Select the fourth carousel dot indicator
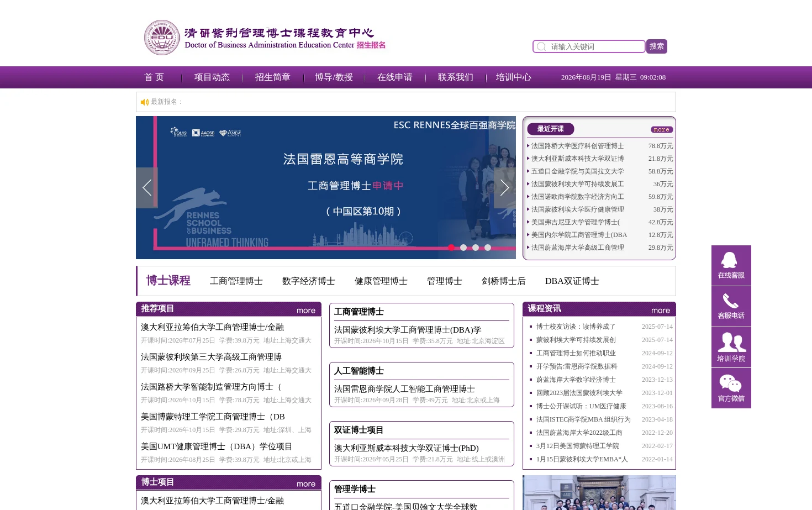The width and height of the screenshot is (812, 510). pos(488,248)
